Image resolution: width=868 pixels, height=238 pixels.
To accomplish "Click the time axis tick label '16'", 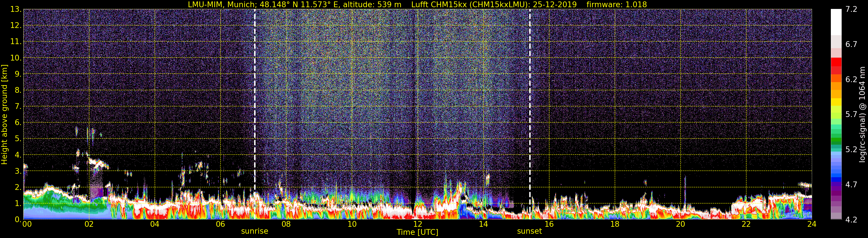I will (x=549, y=224).
